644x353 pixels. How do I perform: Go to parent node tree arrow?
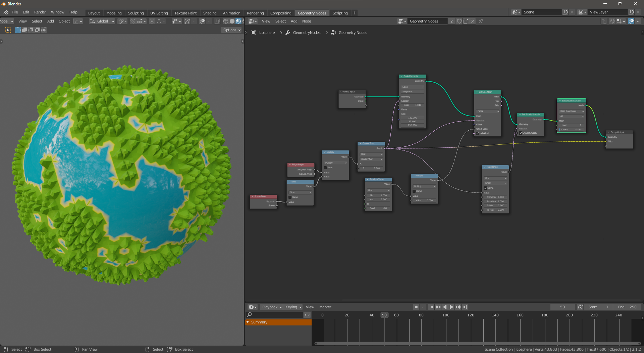(x=603, y=21)
